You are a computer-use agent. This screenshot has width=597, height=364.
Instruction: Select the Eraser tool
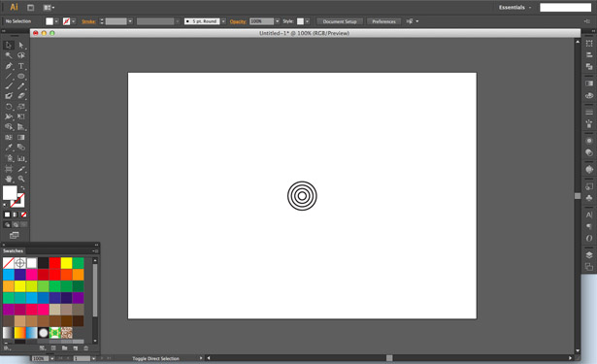click(x=21, y=96)
